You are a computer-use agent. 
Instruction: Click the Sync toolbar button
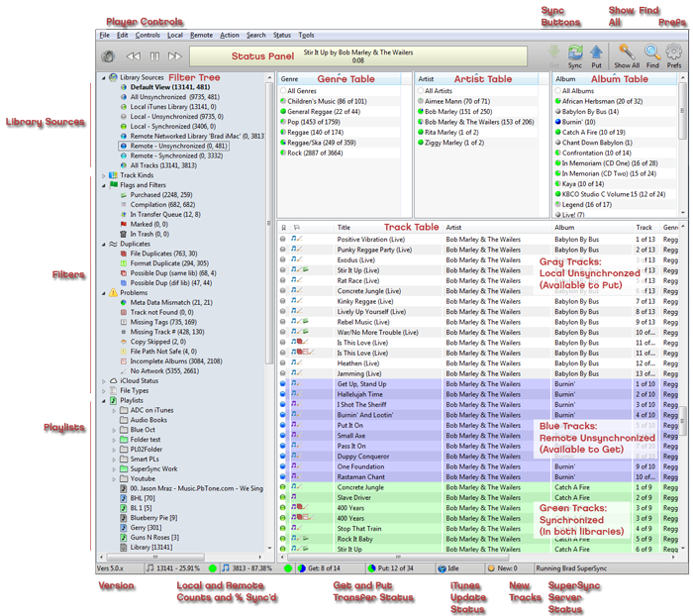[575, 52]
